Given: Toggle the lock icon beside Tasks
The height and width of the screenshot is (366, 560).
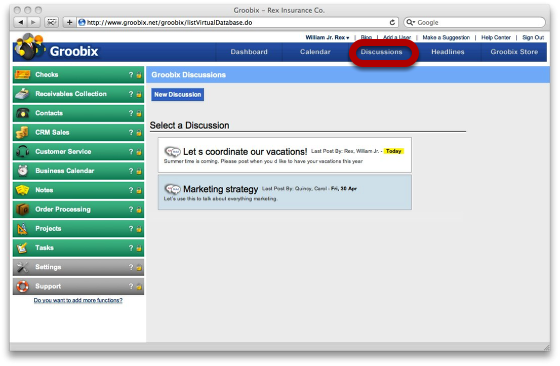Looking at the screenshot, I should click(139, 249).
